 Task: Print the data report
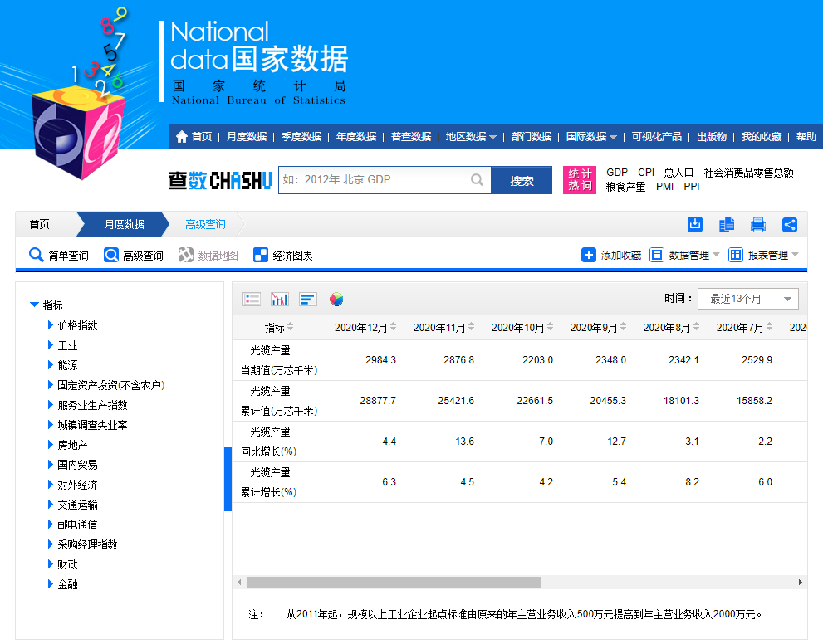[x=758, y=224]
